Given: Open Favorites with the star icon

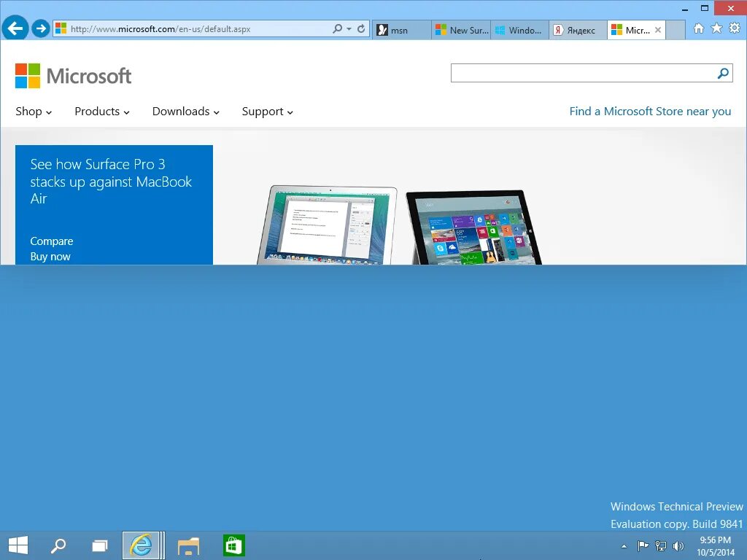Looking at the screenshot, I should [x=716, y=28].
